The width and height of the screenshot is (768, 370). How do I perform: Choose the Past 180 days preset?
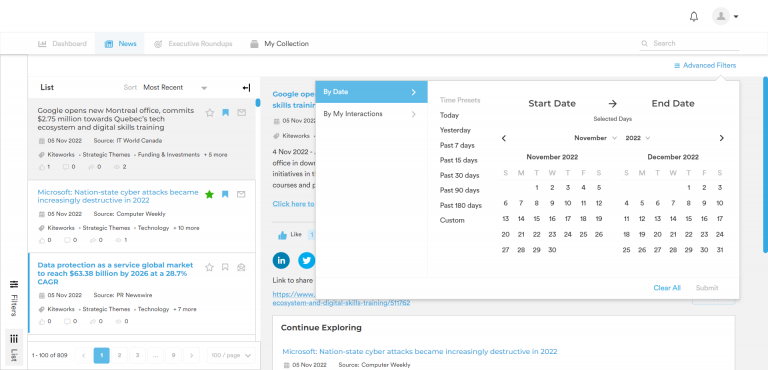click(461, 205)
